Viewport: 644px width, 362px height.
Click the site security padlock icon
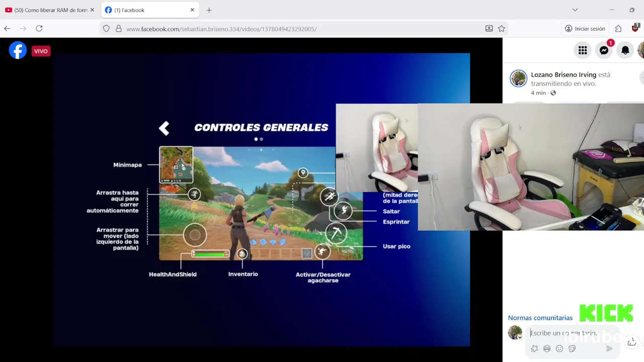tap(119, 29)
